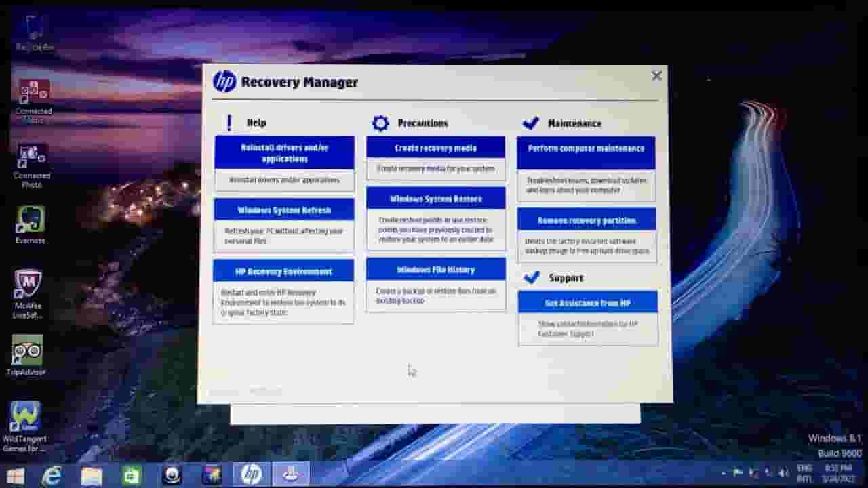
Task: Open the green Store icon on taskbar
Action: click(131, 475)
